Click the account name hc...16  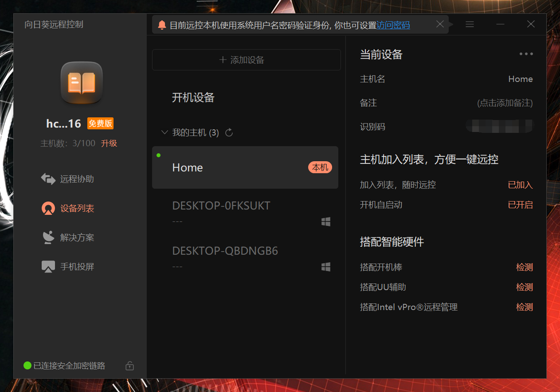click(63, 124)
